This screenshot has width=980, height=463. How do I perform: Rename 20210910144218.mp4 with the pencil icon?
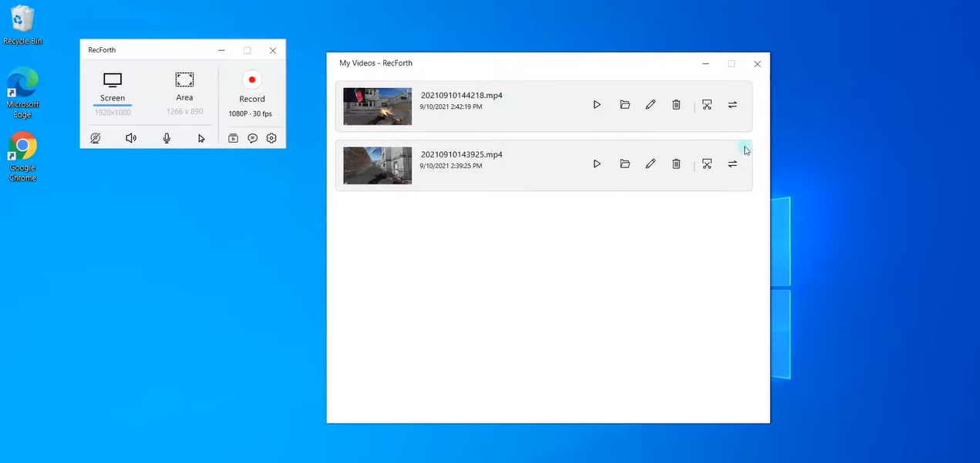(x=651, y=105)
